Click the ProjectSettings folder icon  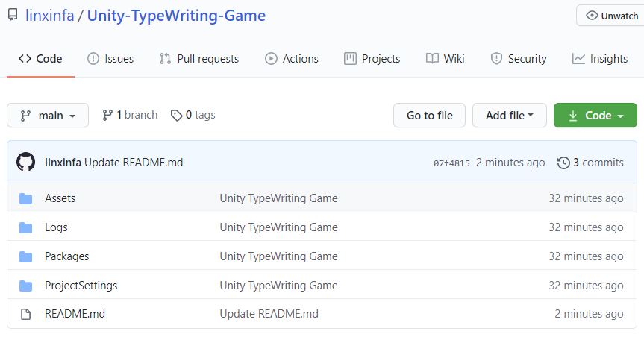[x=26, y=286]
